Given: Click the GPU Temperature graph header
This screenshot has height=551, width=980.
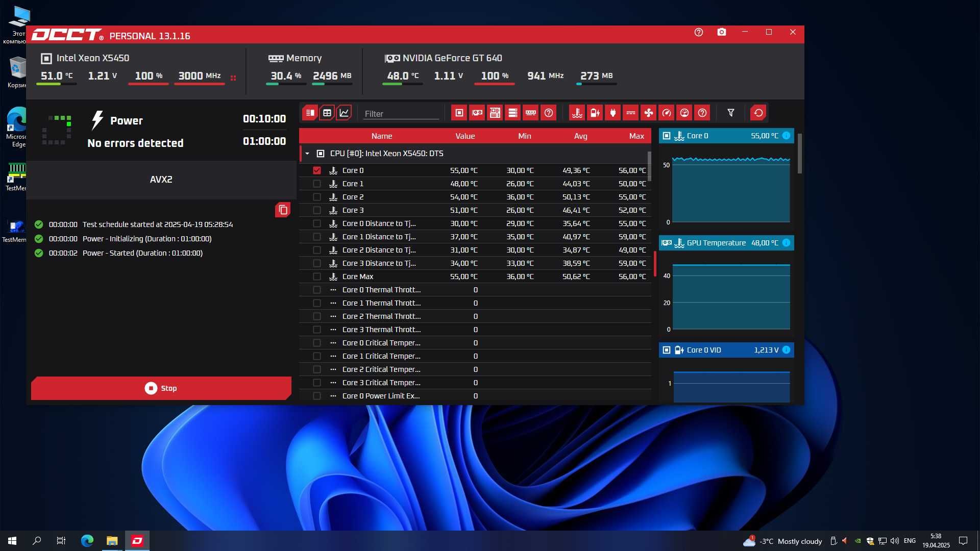Looking at the screenshot, I should [726, 243].
